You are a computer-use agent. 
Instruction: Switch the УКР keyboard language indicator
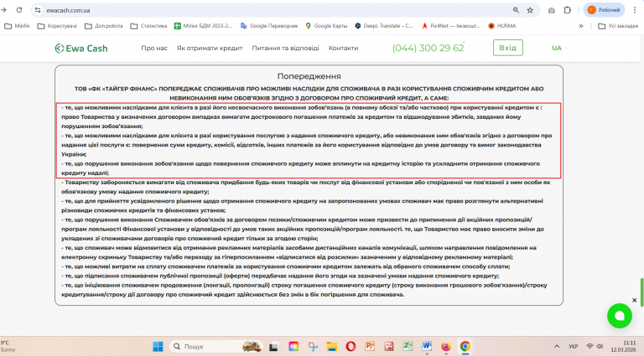(574, 347)
